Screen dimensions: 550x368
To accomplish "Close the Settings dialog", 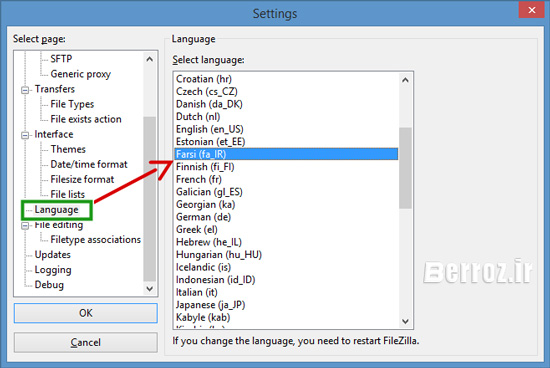I will point(531,10).
